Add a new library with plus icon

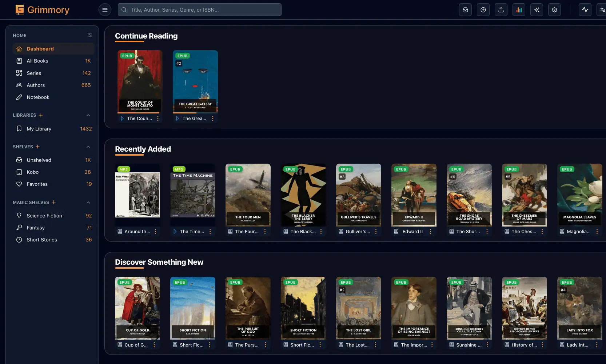(x=41, y=115)
